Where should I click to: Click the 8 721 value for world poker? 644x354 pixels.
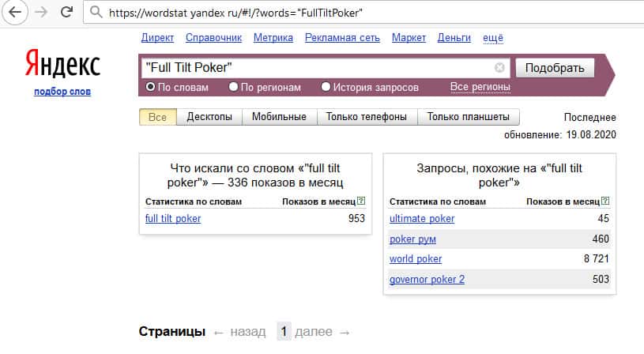(597, 258)
